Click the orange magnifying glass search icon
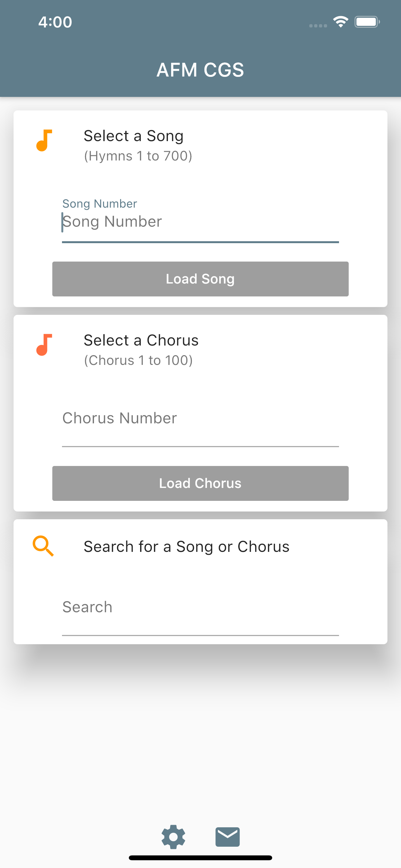 (x=44, y=546)
